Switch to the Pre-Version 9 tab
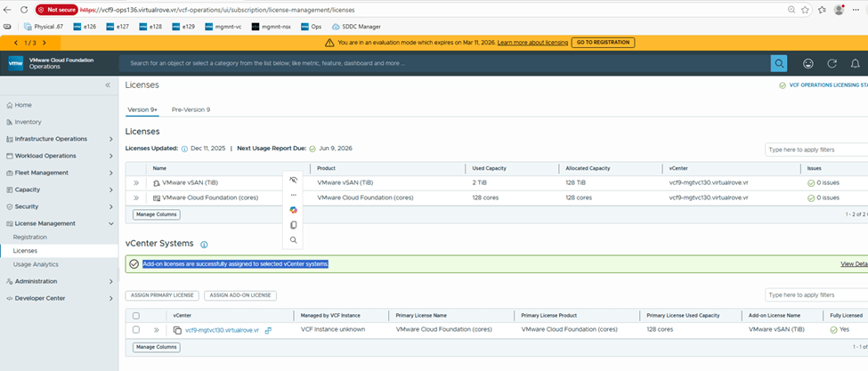The width and height of the screenshot is (868, 371). (x=191, y=109)
